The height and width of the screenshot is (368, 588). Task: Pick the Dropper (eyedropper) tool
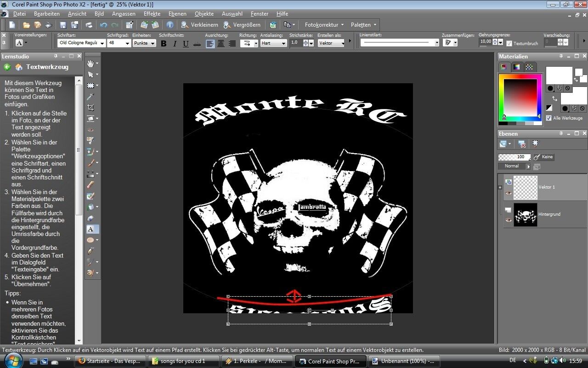(x=90, y=97)
